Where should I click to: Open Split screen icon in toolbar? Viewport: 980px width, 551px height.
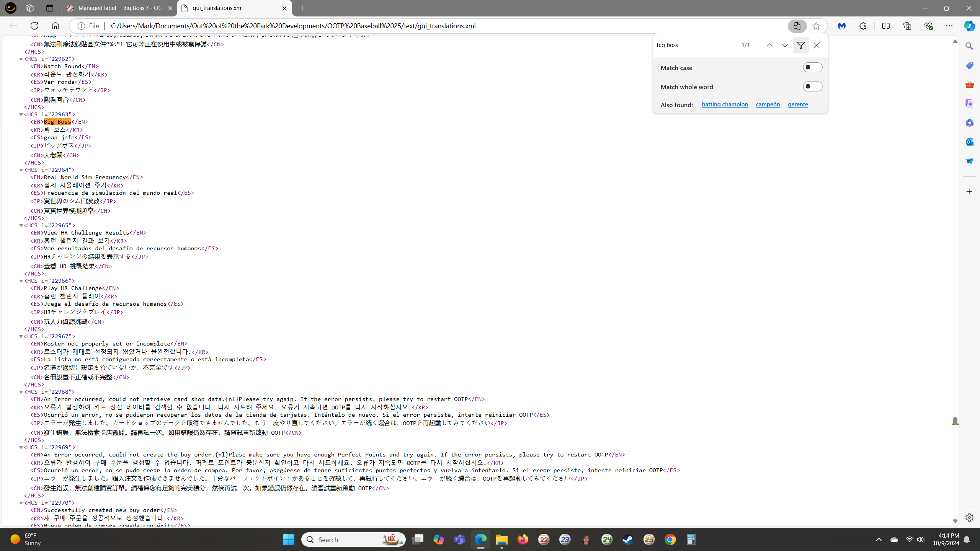tap(886, 26)
